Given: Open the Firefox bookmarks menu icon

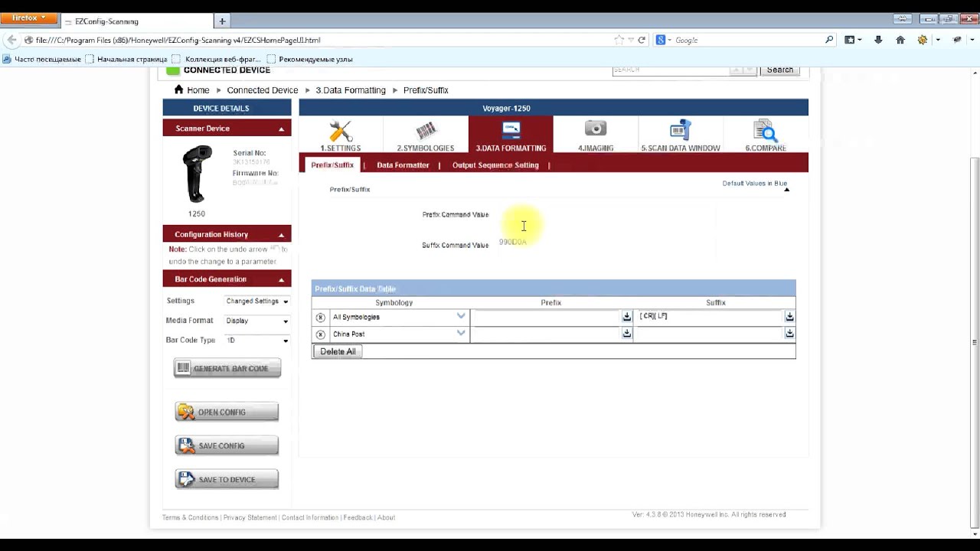Looking at the screenshot, I should point(851,40).
